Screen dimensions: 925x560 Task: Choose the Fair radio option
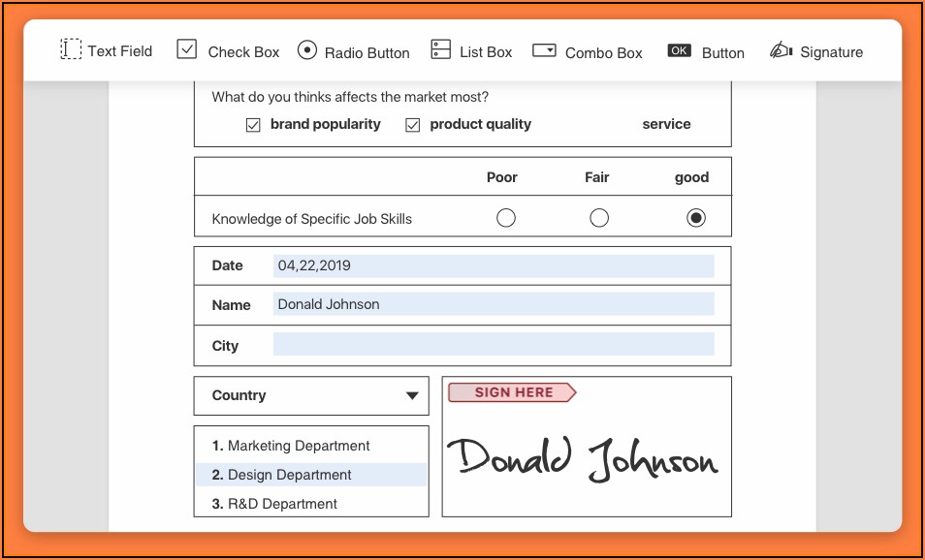coord(599,218)
